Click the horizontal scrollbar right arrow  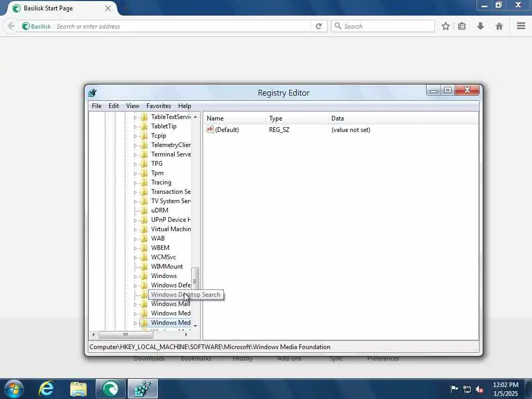click(186, 335)
